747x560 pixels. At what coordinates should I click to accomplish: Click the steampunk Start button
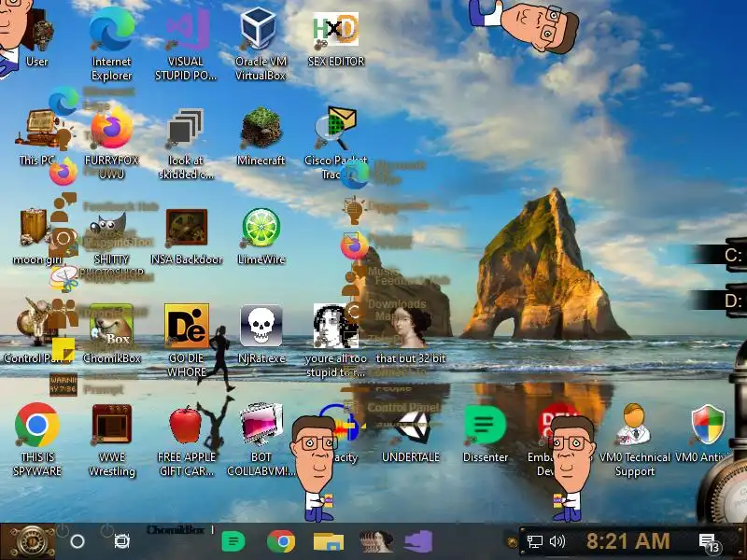30,542
